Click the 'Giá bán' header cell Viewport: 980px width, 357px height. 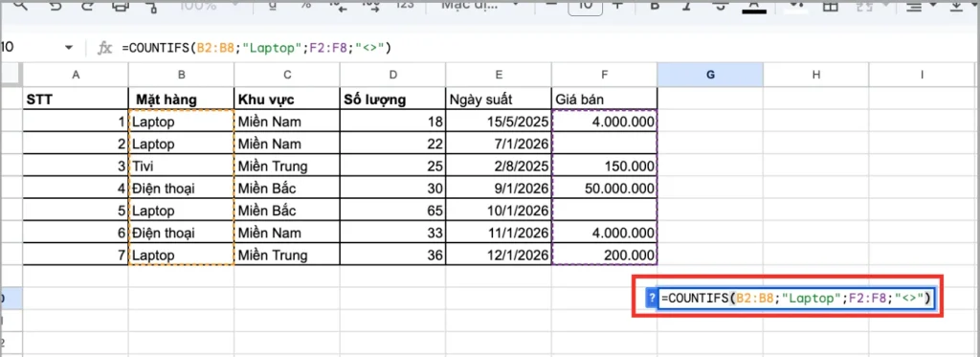click(x=605, y=99)
